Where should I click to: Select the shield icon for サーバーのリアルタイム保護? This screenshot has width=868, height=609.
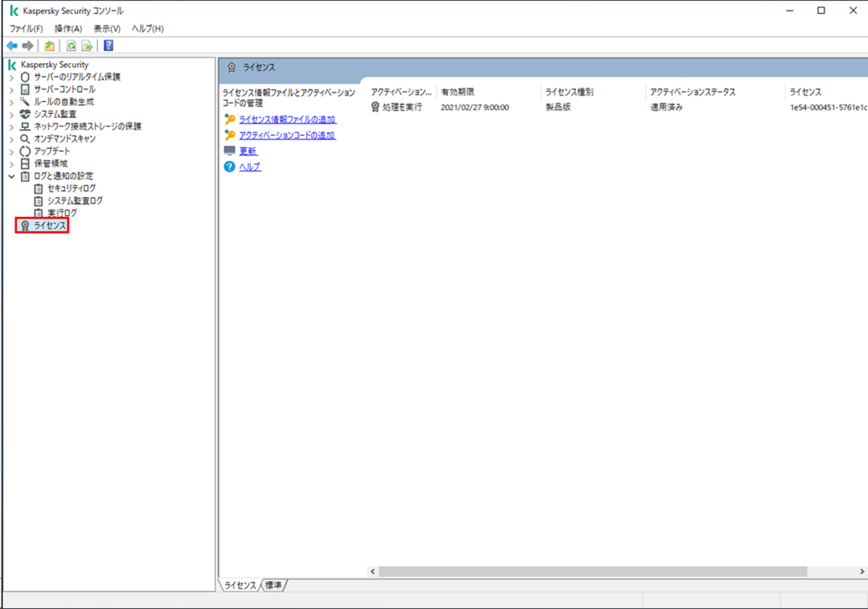pyautogui.click(x=25, y=77)
